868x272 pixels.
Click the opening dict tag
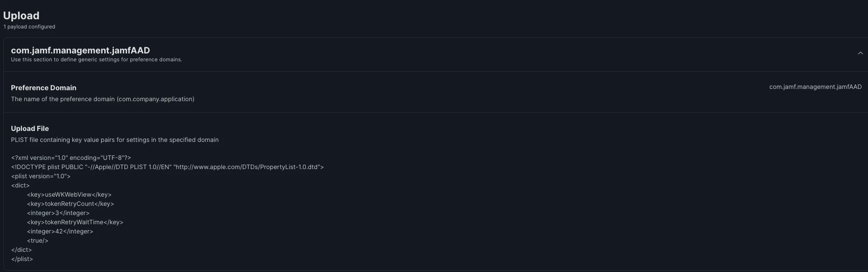[20, 185]
